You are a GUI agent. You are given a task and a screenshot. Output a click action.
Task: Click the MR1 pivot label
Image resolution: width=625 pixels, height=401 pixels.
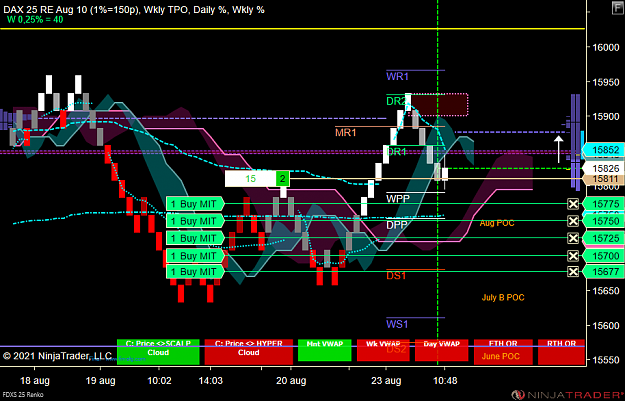tap(346, 133)
